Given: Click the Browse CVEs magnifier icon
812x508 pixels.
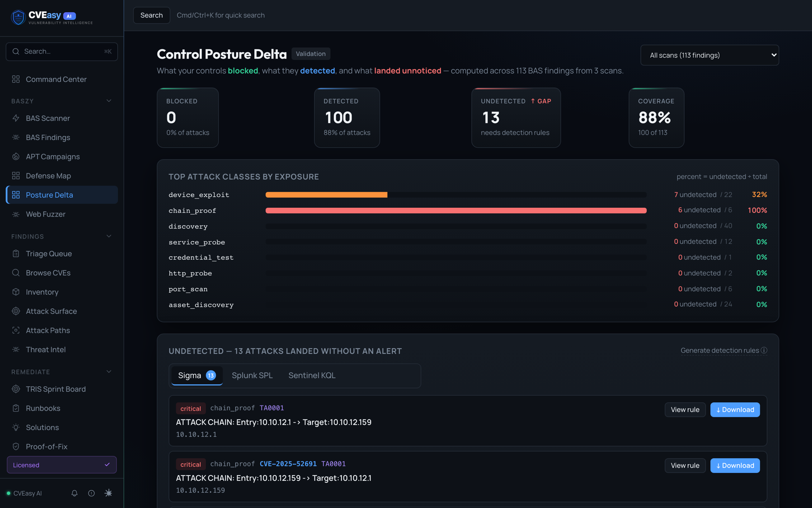Looking at the screenshot, I should (x=16, y=273).
